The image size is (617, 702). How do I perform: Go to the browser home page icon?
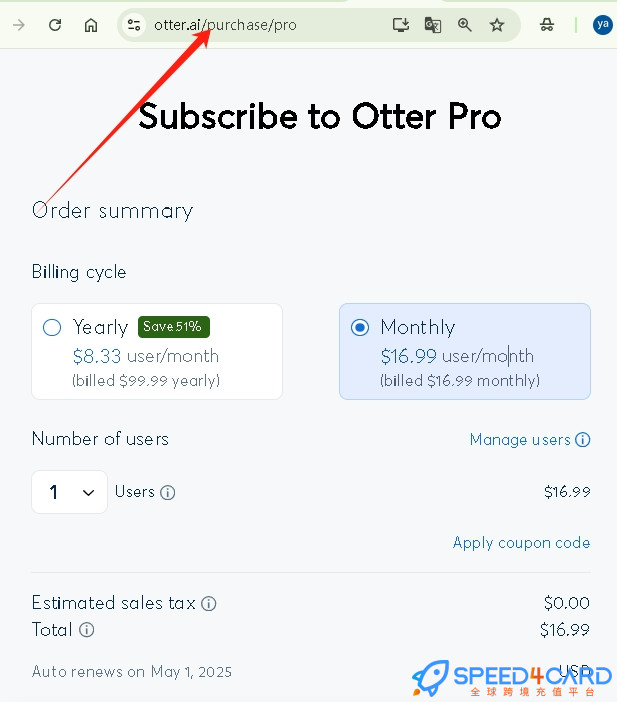tap(91, 25)
